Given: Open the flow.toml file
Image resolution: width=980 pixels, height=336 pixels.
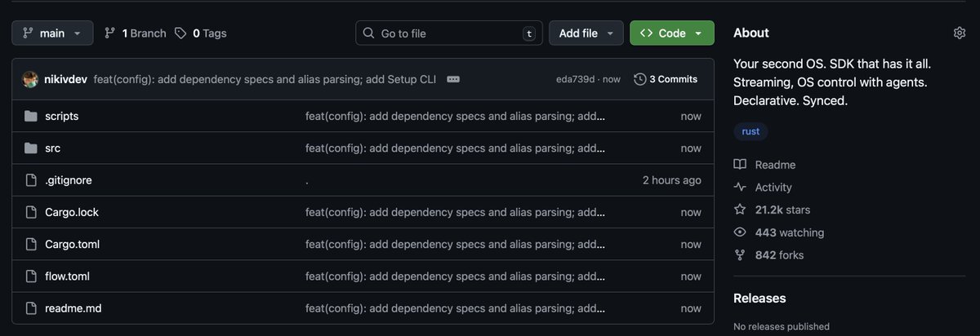Looking at the screenshot, I should 67,276.
